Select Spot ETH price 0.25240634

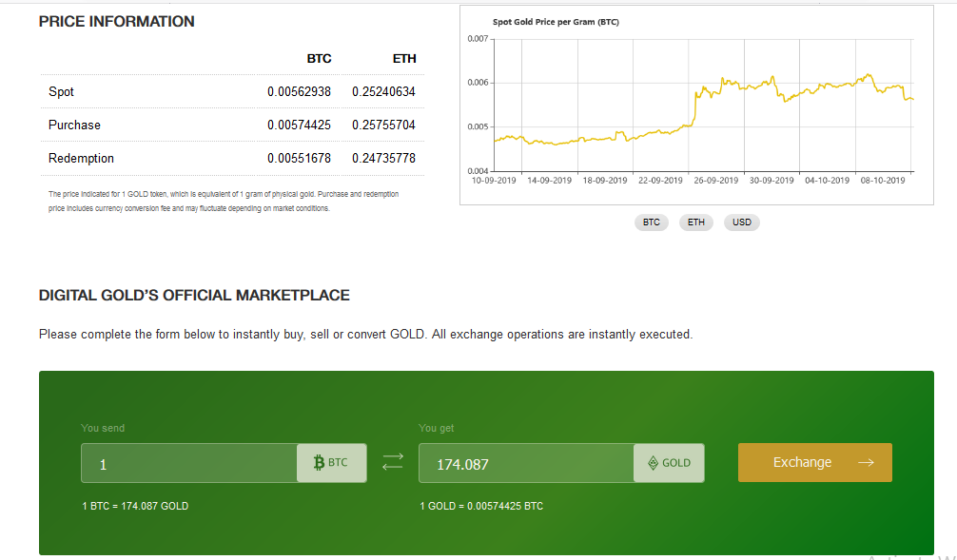pos(383,91)
